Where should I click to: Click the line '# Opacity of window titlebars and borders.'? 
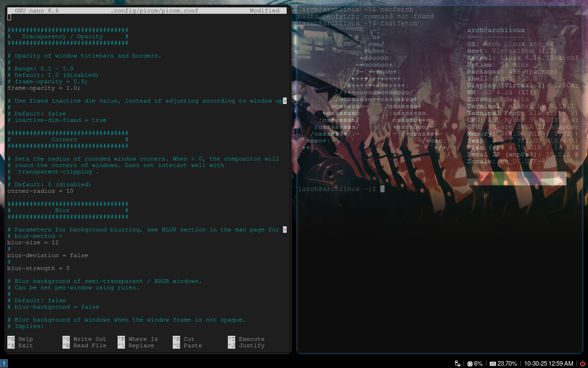point(85,56)
